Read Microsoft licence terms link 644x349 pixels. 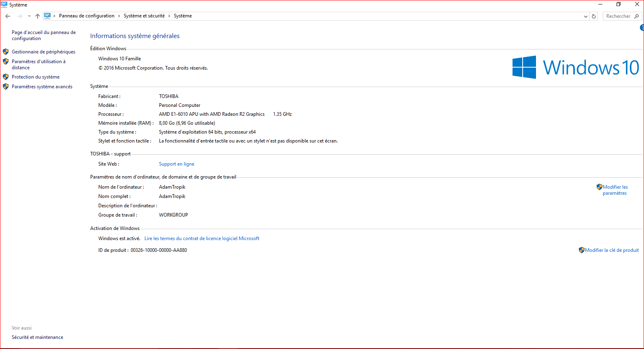point(202,238)
